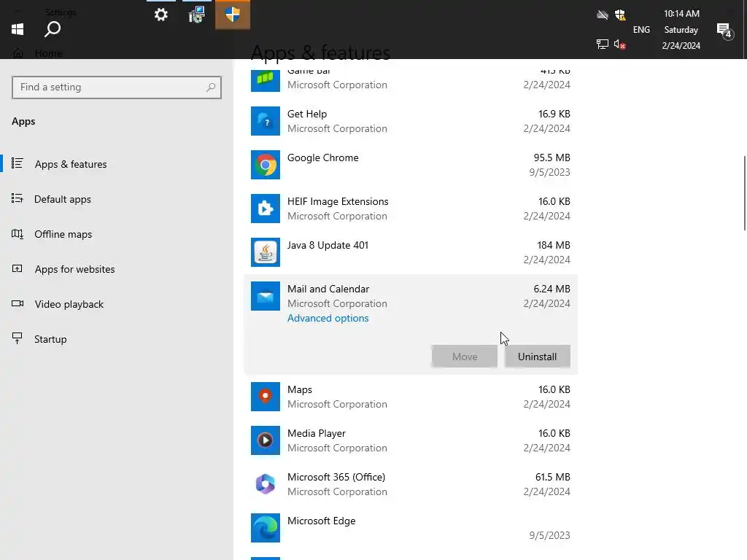Open the notification action center

coord(724,31)
